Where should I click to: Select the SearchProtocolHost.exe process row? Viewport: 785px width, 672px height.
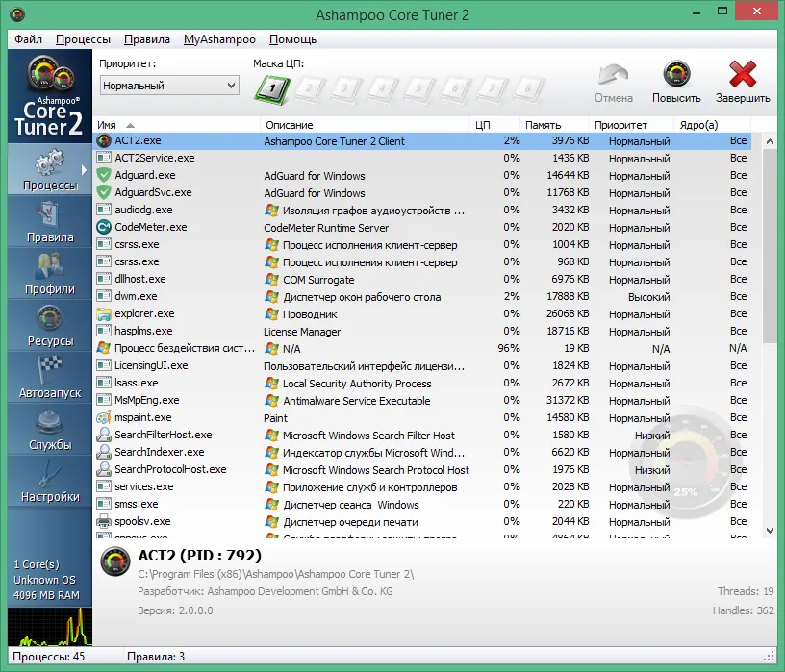(422, 470)
